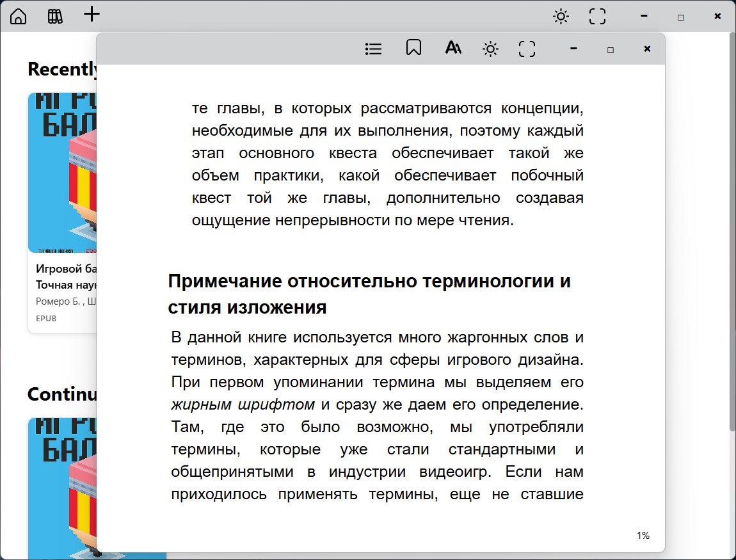Minimize the reader window
The width and height of the screenshot is (736, 560).
[x=574, y=49]
